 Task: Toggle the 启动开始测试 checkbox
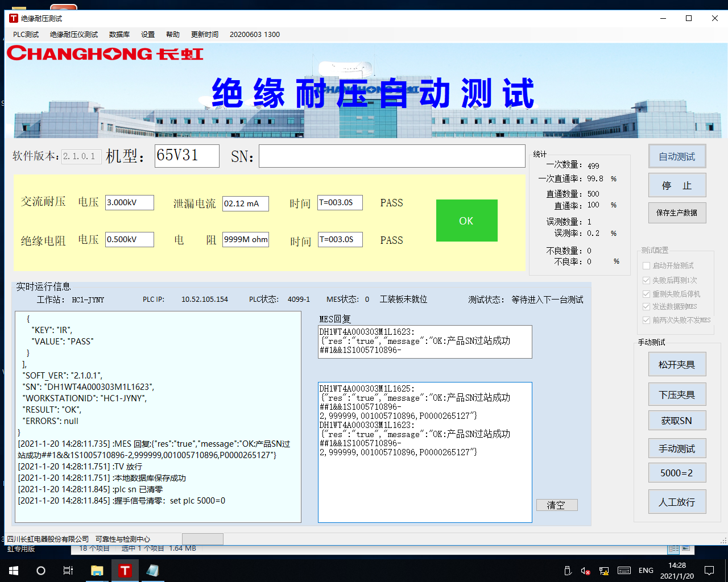(646, 265)
